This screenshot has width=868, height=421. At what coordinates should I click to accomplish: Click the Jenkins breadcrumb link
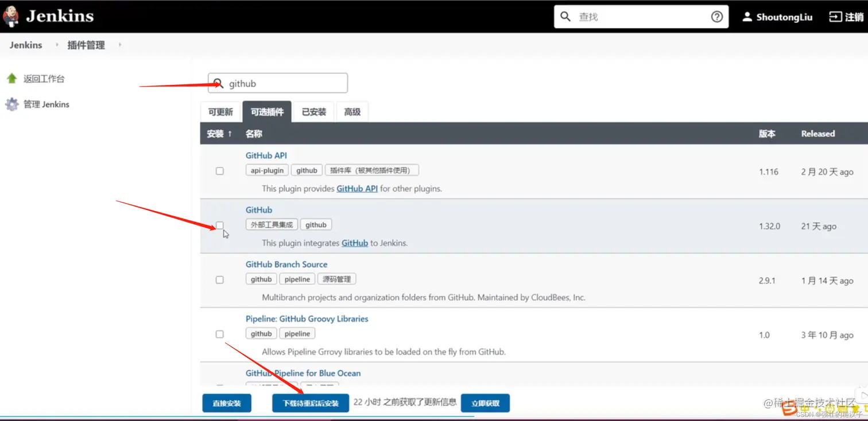(26, 45)
